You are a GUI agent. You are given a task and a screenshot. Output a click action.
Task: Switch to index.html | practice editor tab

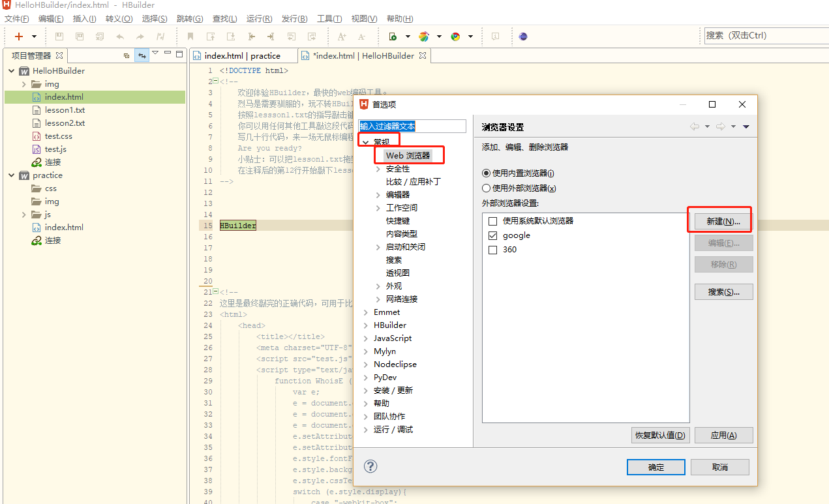click(x=242, y=56)
